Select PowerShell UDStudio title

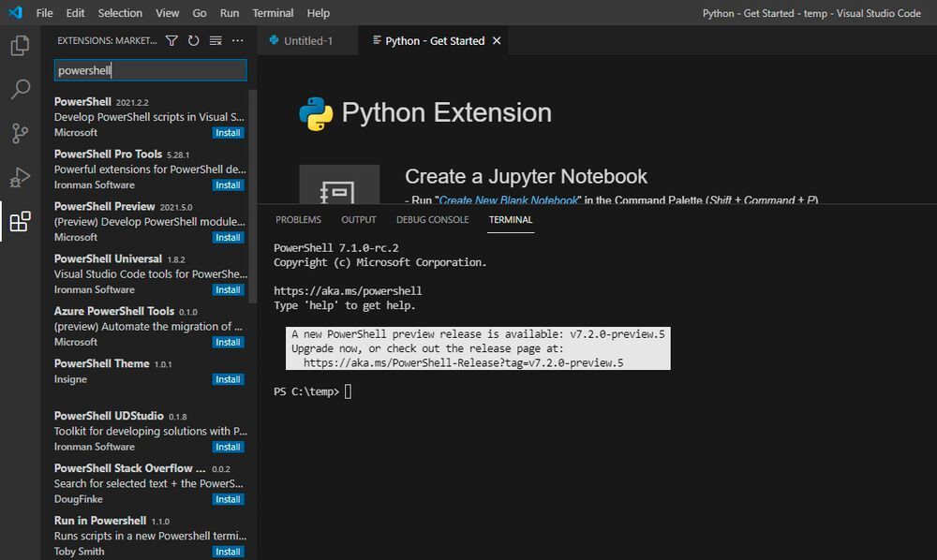pos(109,416)
